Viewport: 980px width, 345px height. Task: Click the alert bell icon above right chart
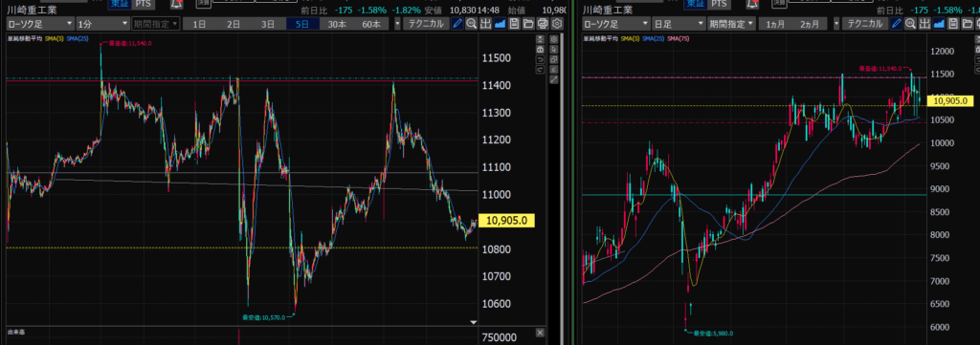752,4
